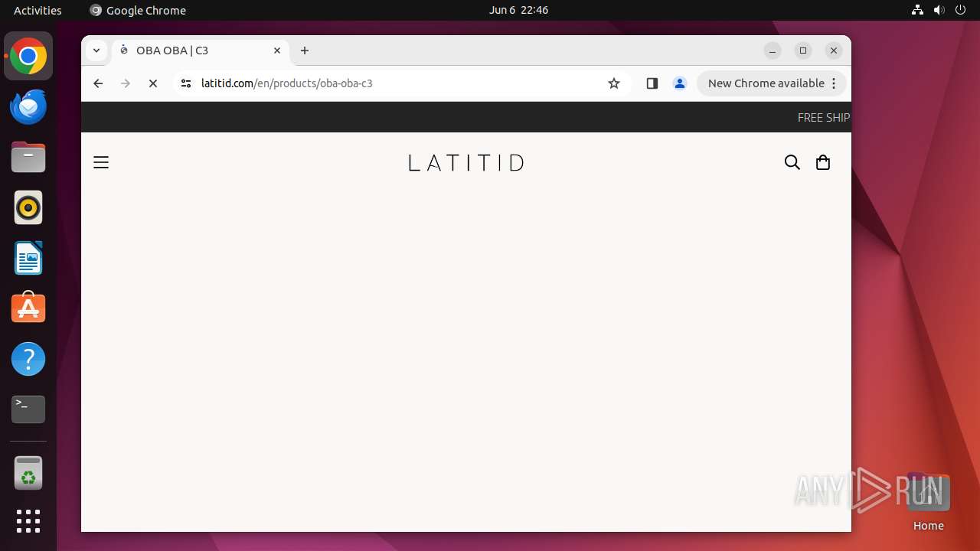Open Google Chrome app menu in top bar
The height and width of the screenshot is (551, 980).
[138, 10]
